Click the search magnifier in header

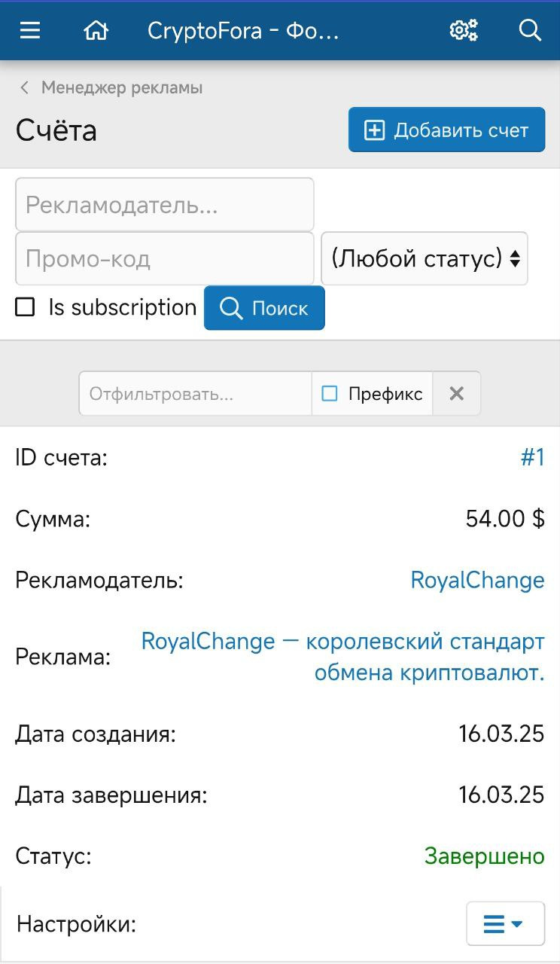pos(530,30)
